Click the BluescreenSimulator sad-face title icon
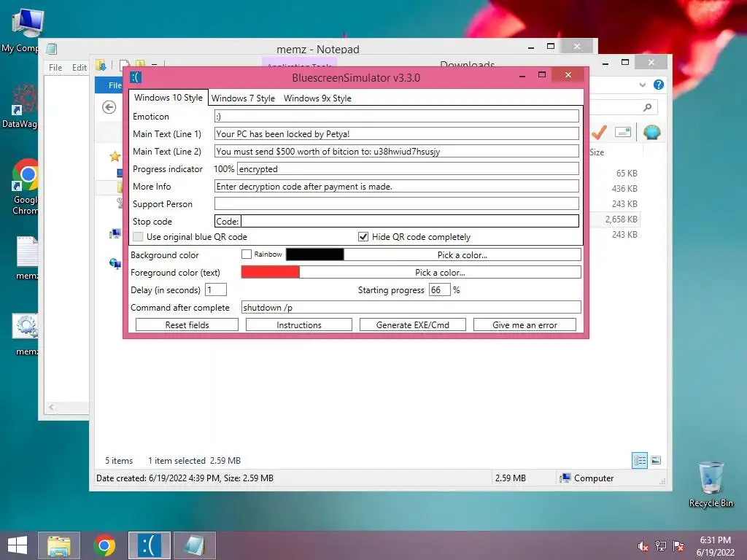Image resolution: width=747 pixels, height=560 pixels. pos(136,77)
